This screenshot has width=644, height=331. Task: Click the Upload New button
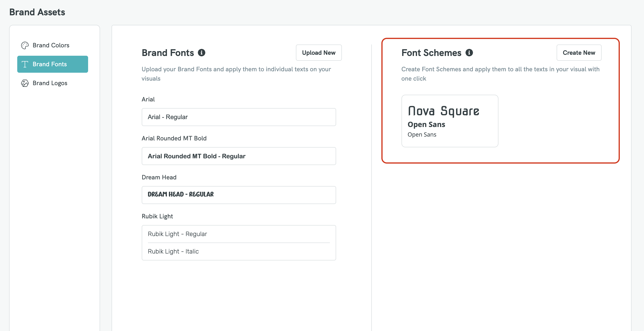[319, 53]
